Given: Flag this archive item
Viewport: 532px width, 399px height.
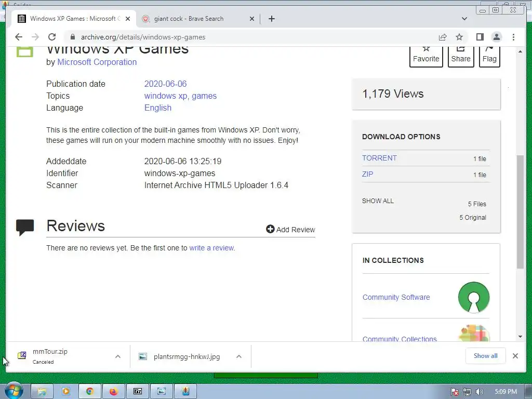Looking at the screenshot, I should (489, 56).
